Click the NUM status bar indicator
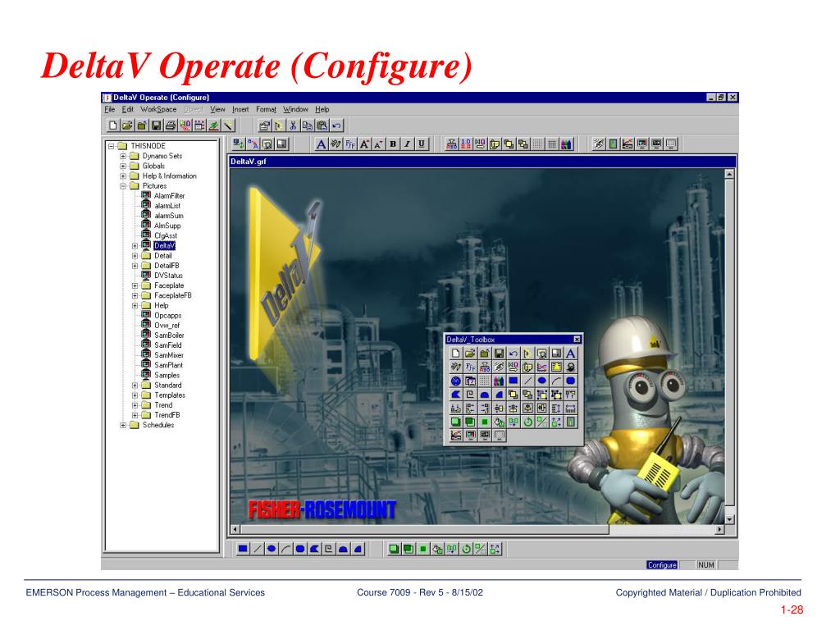The width and height of the screenshot is (840, 630). click(706, 564)
